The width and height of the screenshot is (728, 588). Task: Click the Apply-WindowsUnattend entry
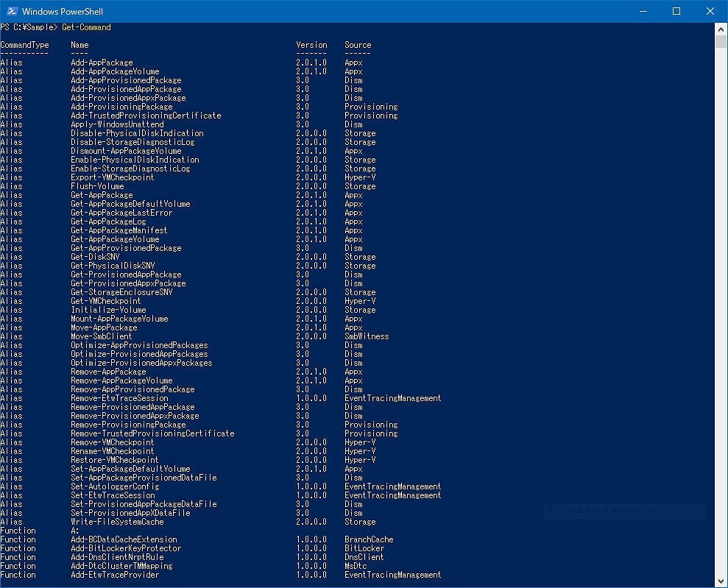point(118,124)
